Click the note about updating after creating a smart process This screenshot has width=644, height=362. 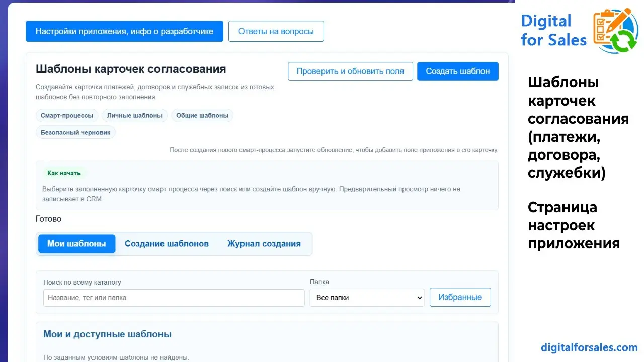pos(334,150)
